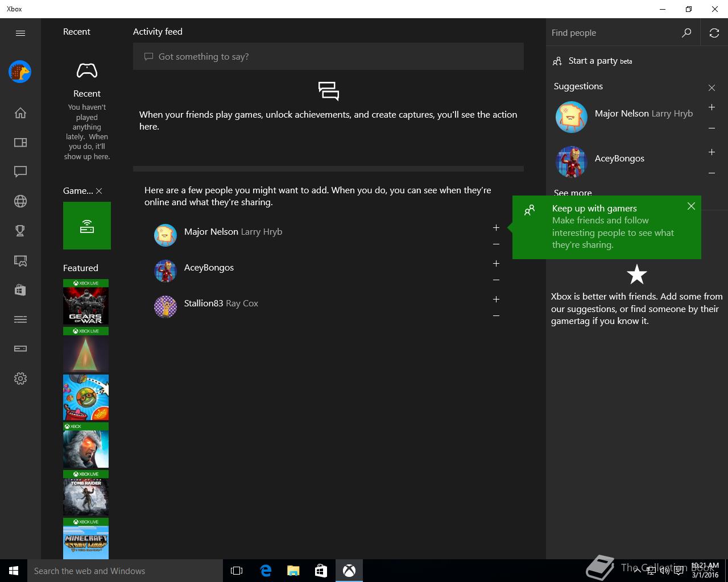Select the Xbox app taskbar button
Image resolution: width=728 pixels, height=582 pixels.
click(x=349, y=571)
